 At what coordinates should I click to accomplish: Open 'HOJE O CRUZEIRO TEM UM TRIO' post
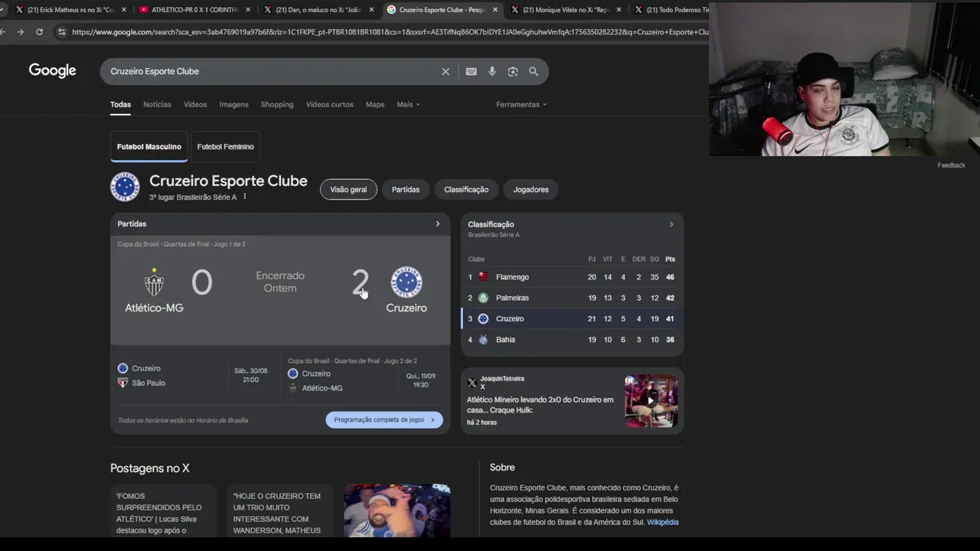click(x=280, y=510)
